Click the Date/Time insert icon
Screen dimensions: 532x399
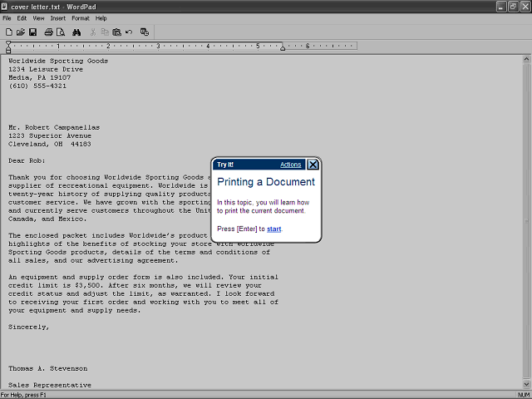point(145,32)
